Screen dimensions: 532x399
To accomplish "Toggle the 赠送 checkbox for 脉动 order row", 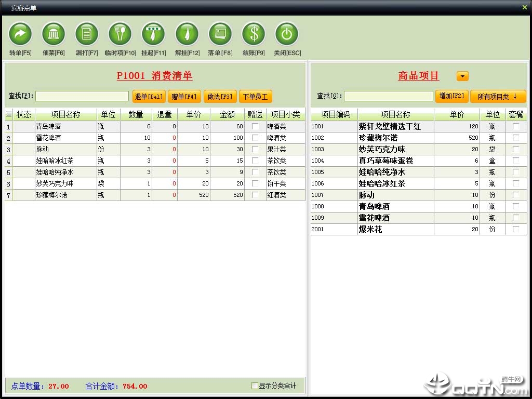I will point(255,149).
